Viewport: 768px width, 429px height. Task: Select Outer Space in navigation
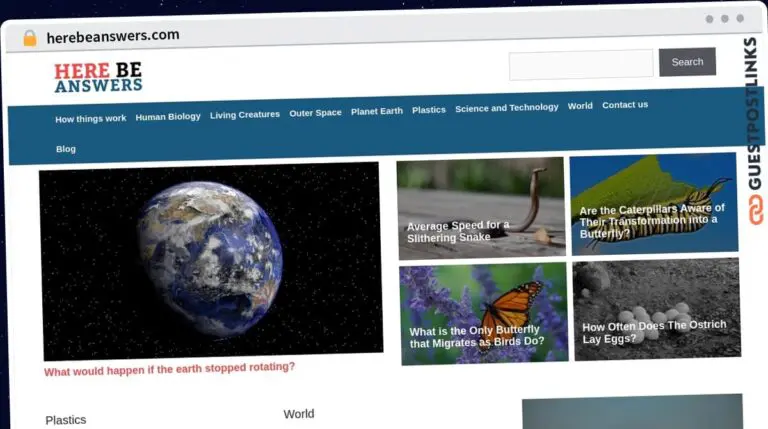tap(315, 113)
